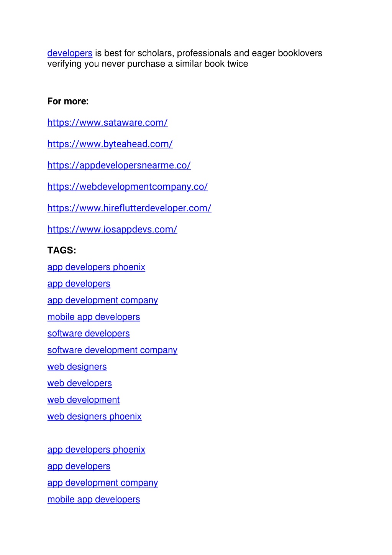The image size is (392, 555).
Task: Open the 'web developers' tag link
Action: pyautogui.click(x=80, y=383)
